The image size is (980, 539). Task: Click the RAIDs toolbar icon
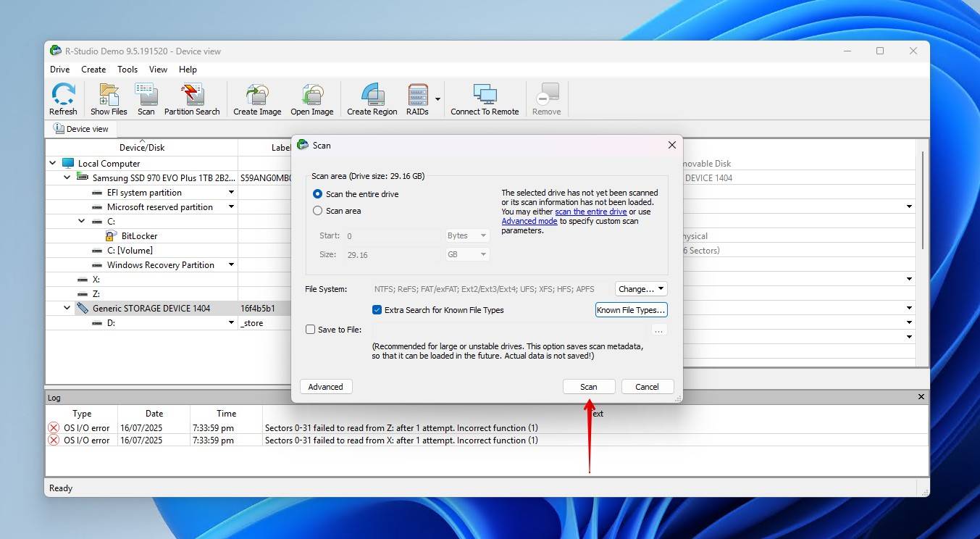417,99
